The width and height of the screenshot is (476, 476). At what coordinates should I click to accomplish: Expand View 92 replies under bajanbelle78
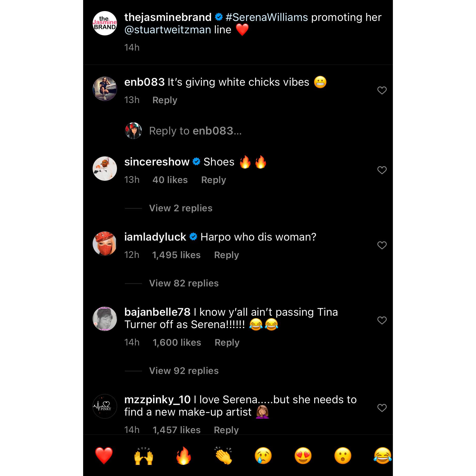point(184,371)
